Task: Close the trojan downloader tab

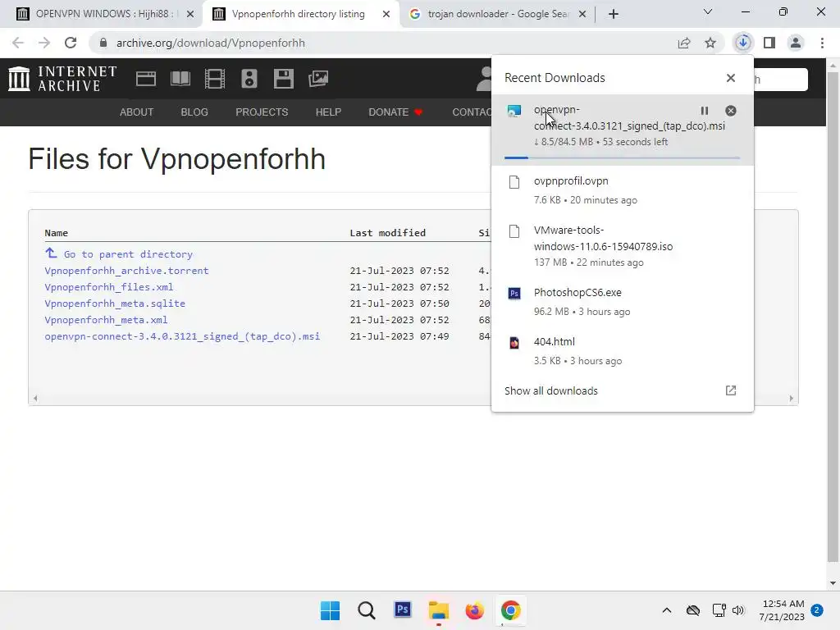Action: click(582, 14)
